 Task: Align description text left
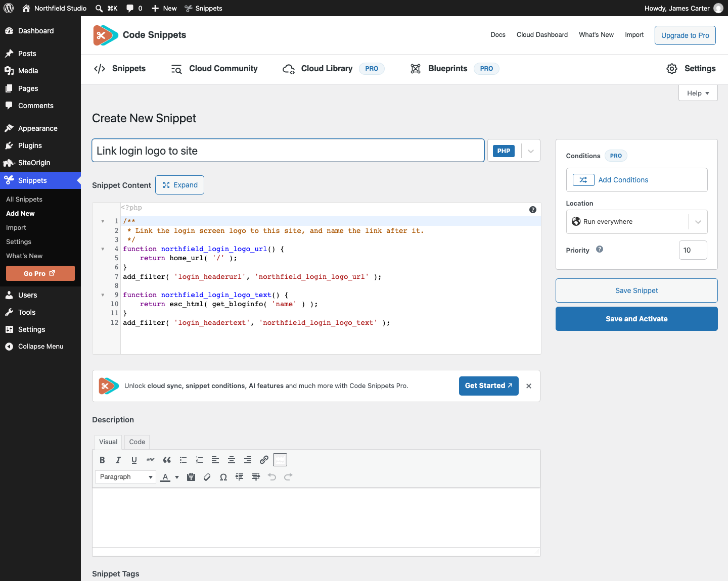click(215, 460)
